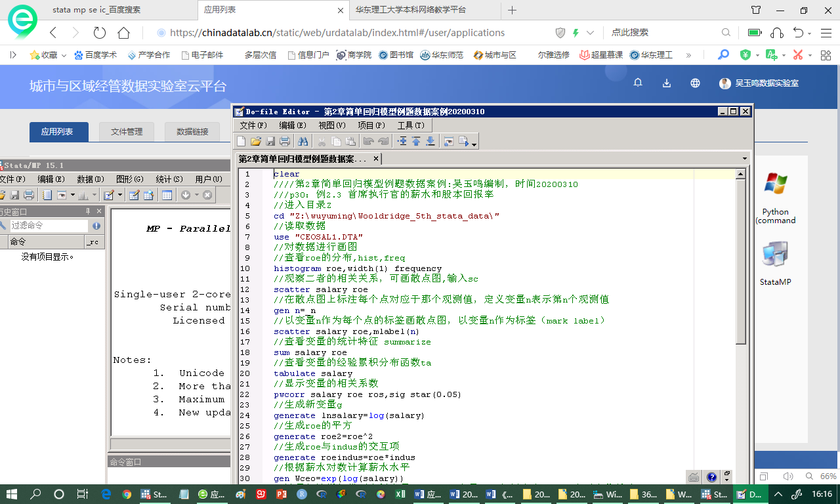Open Windows Start menu
The width and height of the screenshot is (840, 504).
12,494
